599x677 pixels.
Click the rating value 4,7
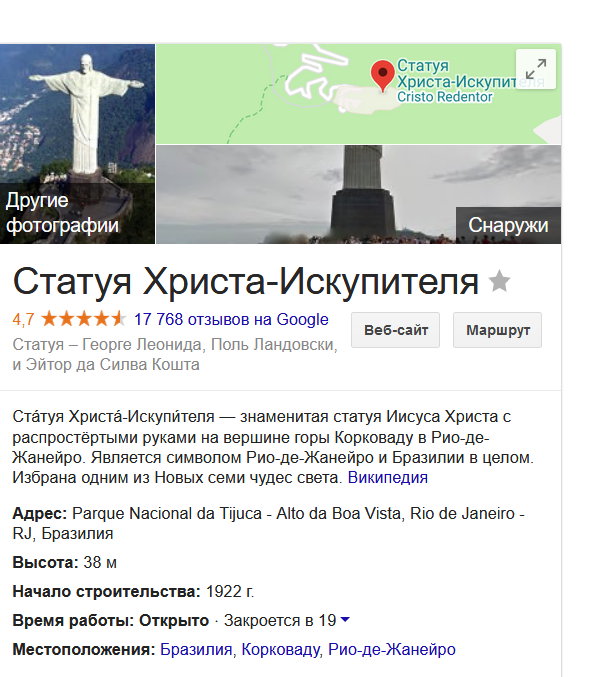tap(23, 320)
